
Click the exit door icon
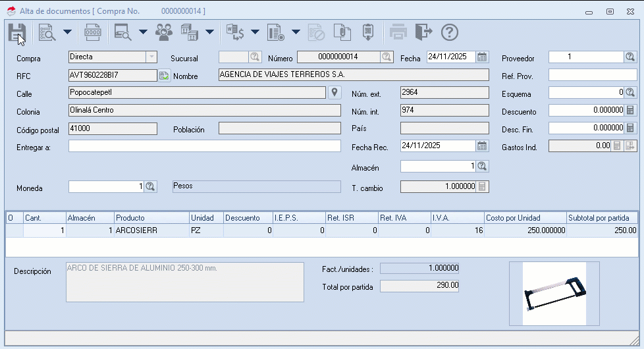pos(424,32)
